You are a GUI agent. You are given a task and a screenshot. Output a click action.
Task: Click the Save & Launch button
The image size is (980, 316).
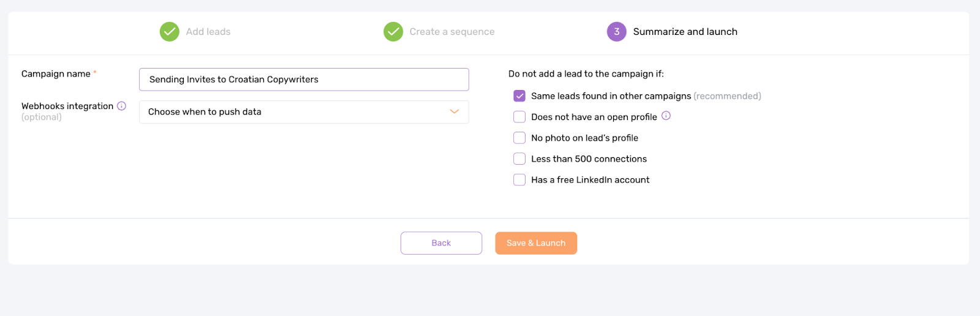[536, 243]
